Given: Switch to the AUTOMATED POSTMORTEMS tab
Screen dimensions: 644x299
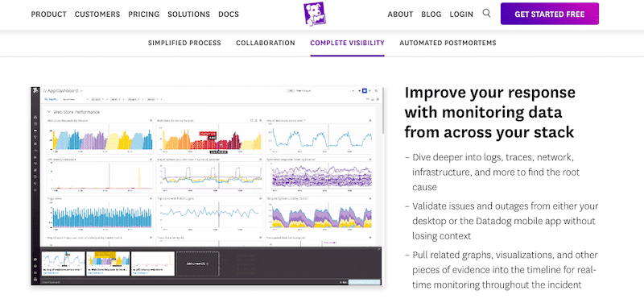Looking at the screenshot, I should click(x=448, y=43).
